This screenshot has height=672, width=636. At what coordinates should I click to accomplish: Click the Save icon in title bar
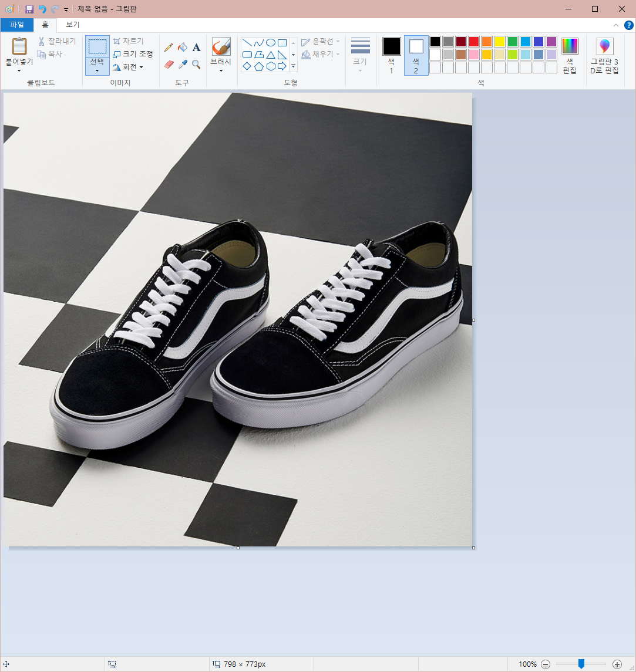click(x=29, y=9)
